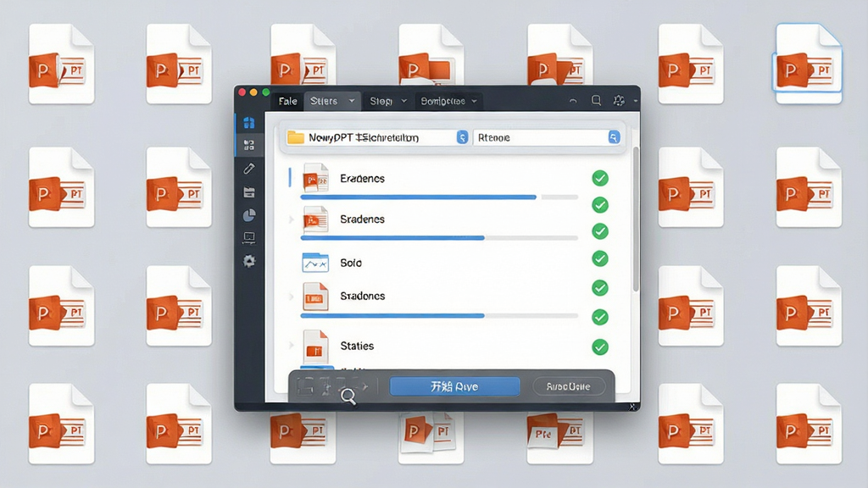Toggle the green checkmark beside Eradenes
Viewport: 868px width, 488px height.
click(x=600, y=178)
